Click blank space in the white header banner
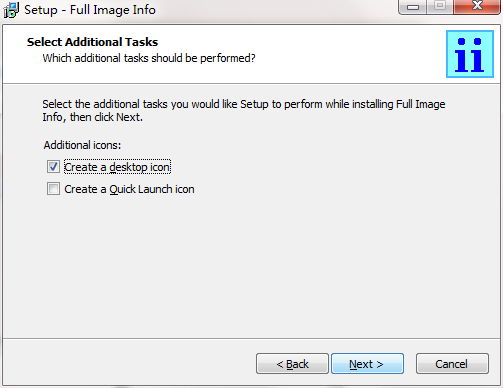This screenshot has height=388, width=503. click(x=350, y=53)
